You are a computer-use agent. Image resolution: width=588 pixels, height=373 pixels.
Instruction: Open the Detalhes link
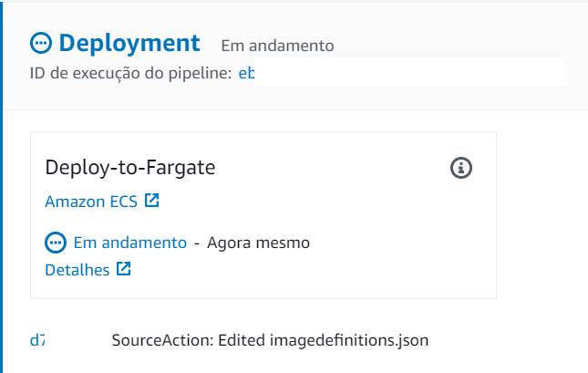coord(77,270)
